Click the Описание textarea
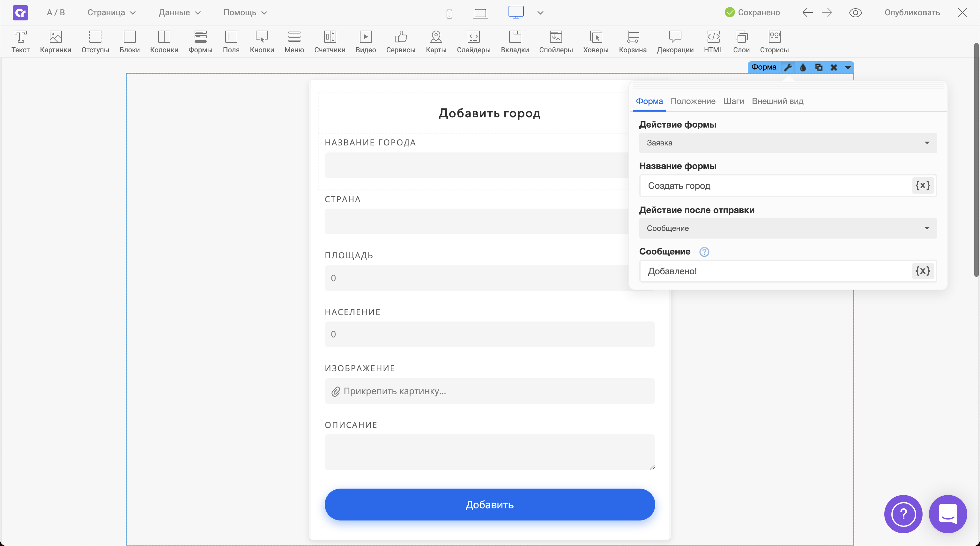The width and height of the screenshot is (980, 546). point(490,452)
